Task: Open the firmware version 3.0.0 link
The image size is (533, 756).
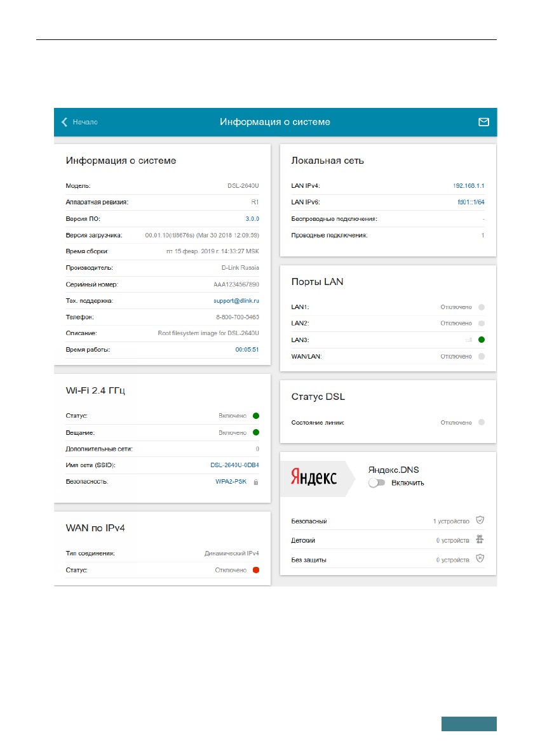Action: point(252,219)
